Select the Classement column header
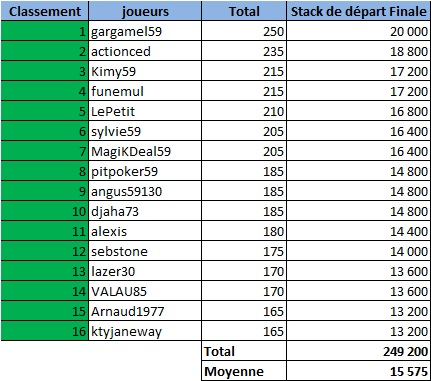431x381 pixels. (45, 11)
